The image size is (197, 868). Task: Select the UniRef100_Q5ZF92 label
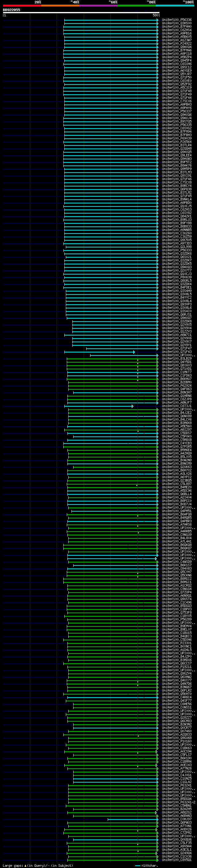(177, 84)
